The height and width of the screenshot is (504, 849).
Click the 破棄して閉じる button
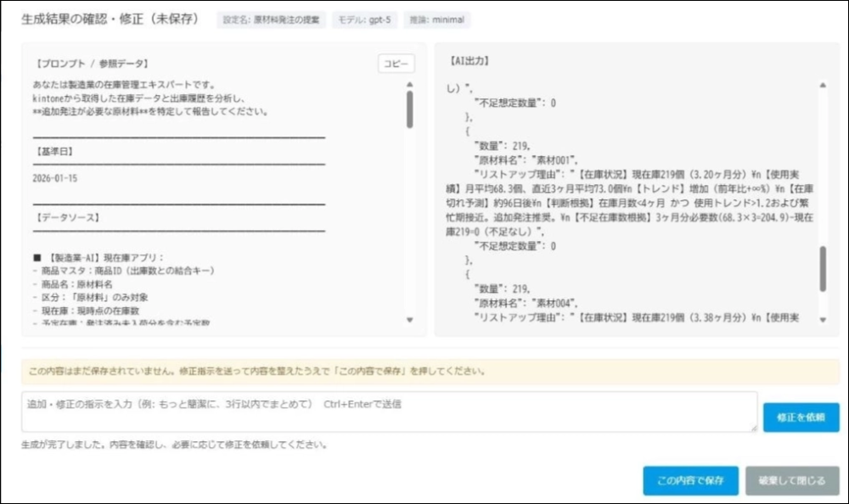(x=792, y=481)
